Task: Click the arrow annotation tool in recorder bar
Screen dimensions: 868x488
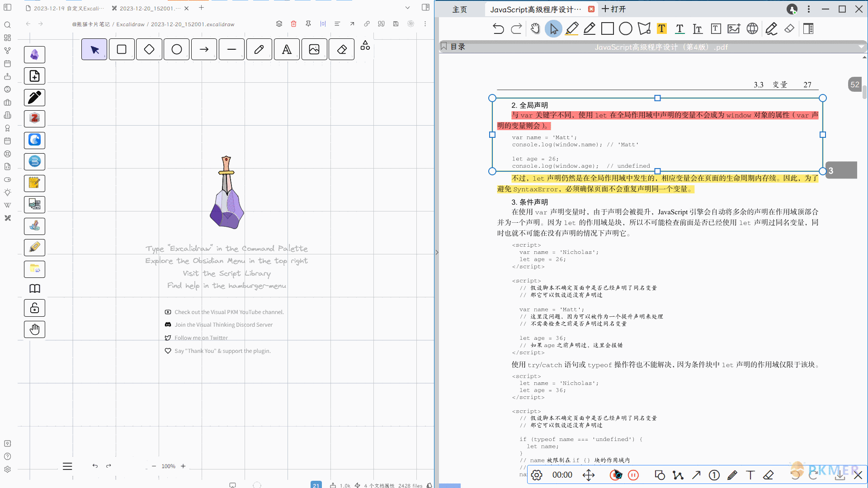Action: click(x=696, y=475)
